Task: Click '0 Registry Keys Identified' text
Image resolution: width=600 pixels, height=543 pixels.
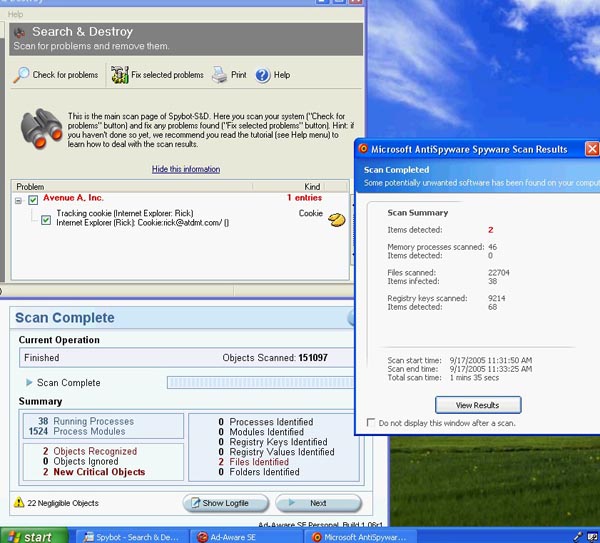Action: [x=273, y=442]
